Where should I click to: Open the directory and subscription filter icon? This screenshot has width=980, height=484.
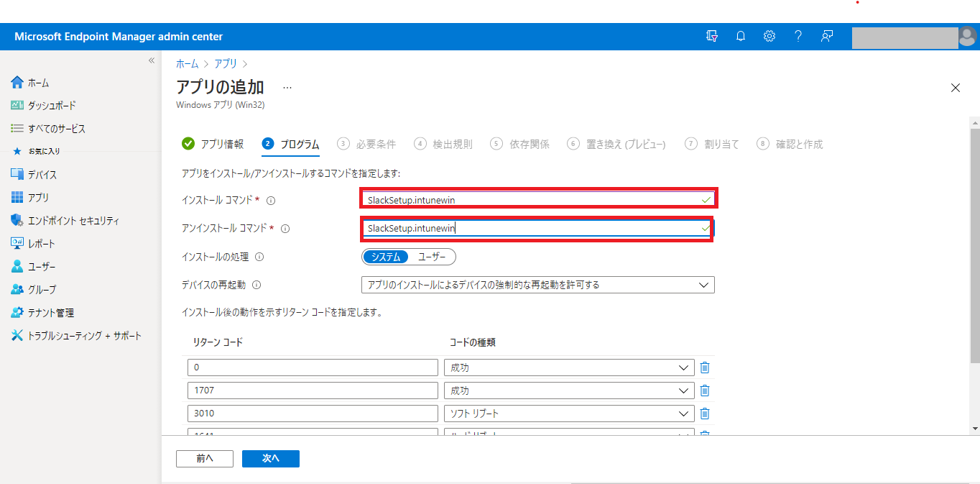click(712, 36)
